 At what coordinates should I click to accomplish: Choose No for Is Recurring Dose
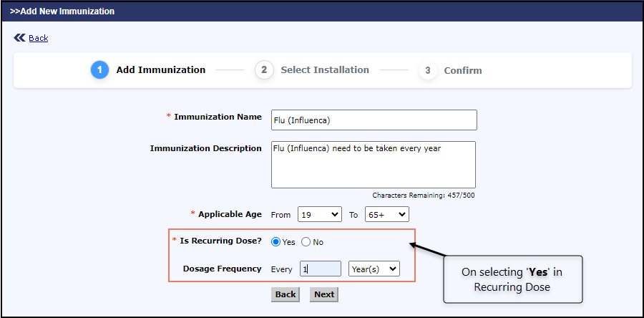(306, 242)
